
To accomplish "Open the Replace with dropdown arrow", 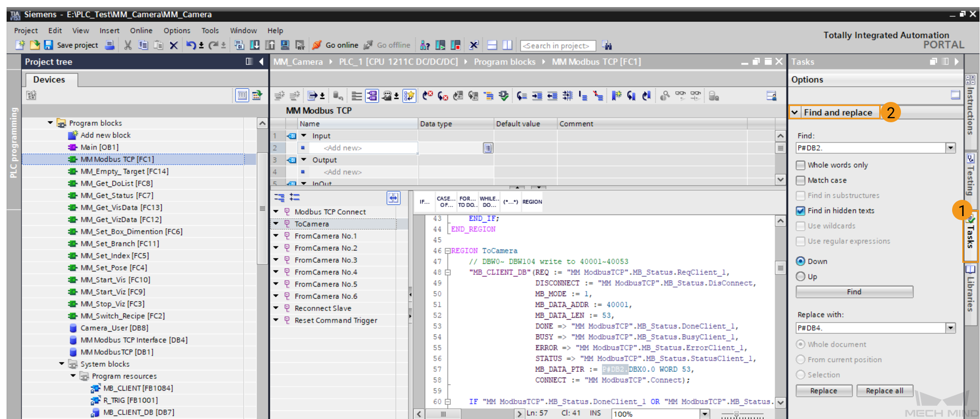I will [x=951, y=328].
